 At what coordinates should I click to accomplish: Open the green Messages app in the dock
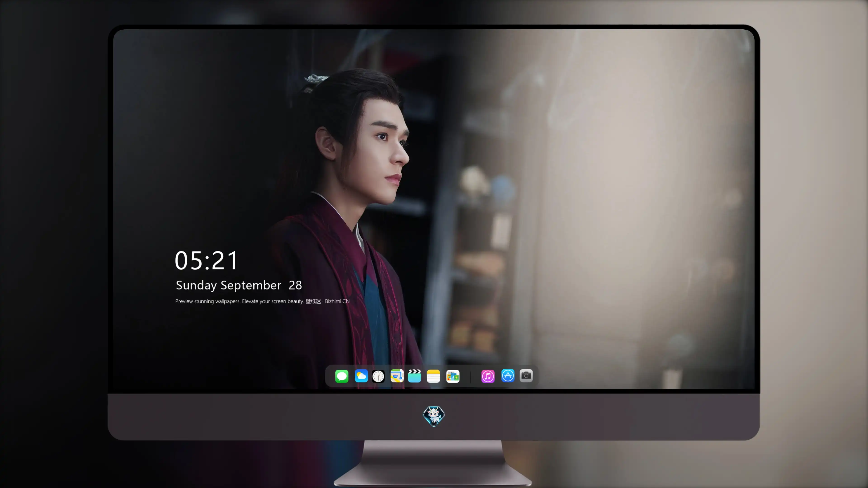[342, 376]
